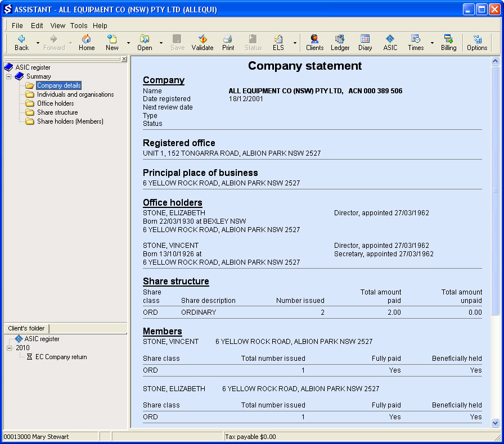Click 'ORDINARY' share description cell
The image size is (504, 444).
199,312
